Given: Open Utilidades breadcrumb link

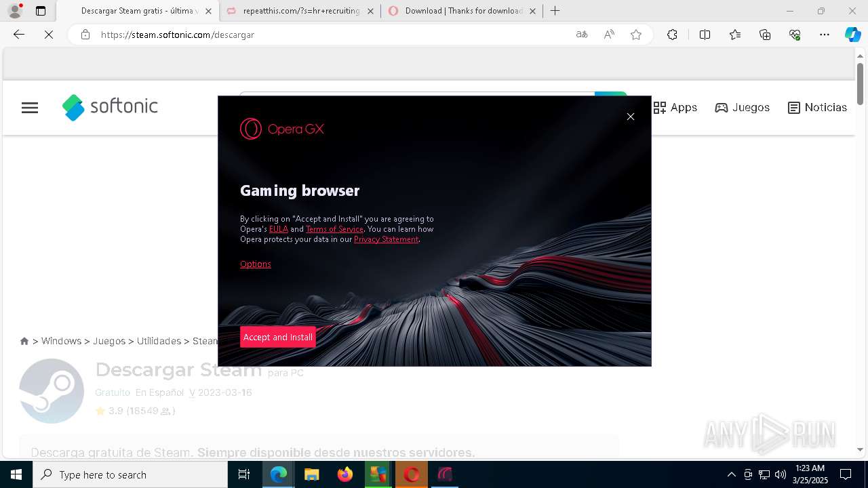Looking at the screenshot, I should [x=159, y=341].
